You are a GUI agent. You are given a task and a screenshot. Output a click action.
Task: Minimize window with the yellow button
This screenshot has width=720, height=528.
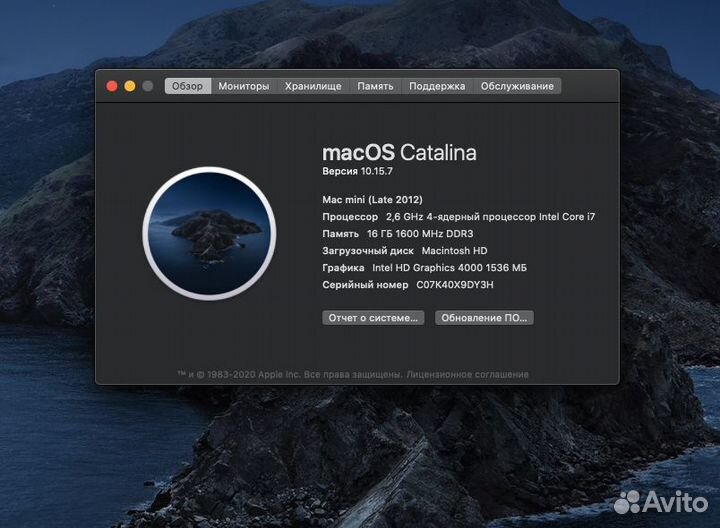coord(130,86)
